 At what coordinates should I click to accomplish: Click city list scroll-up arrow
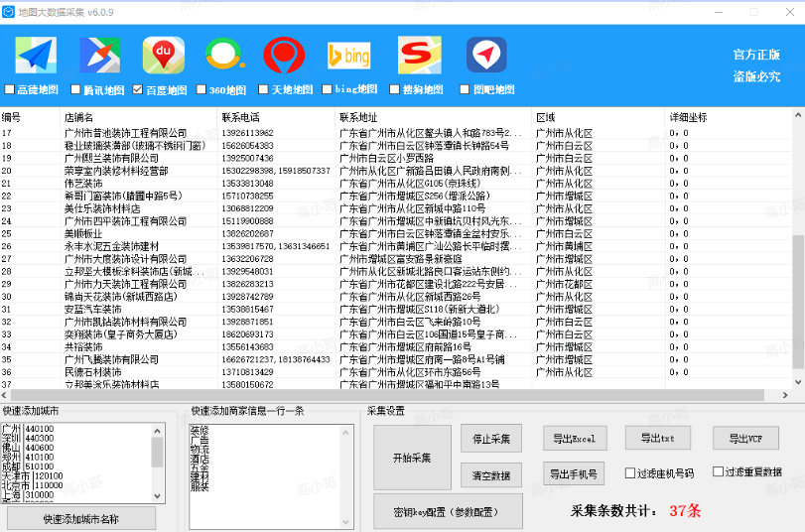(157, 431)
